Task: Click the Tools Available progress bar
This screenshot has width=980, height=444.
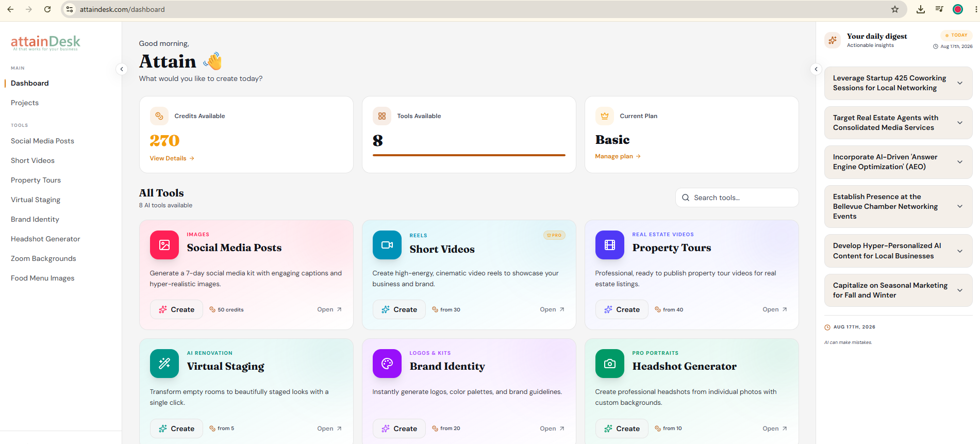Action: coord(469,155)
